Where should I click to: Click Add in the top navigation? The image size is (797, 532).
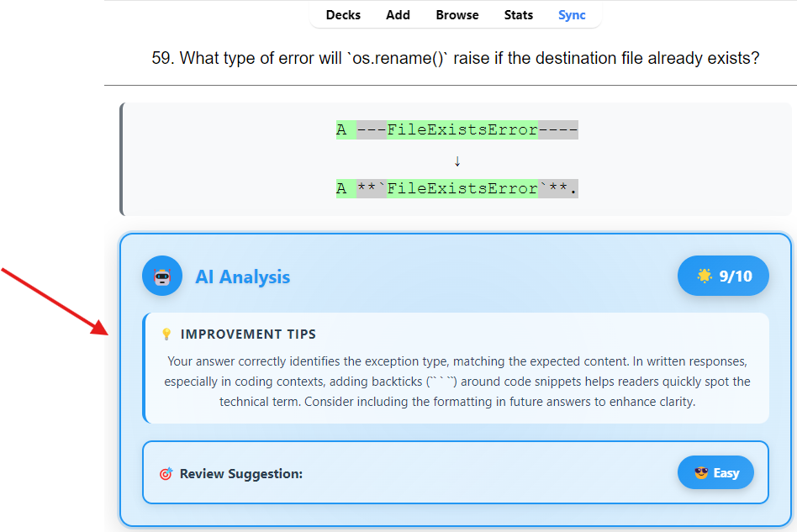[398, 15]
